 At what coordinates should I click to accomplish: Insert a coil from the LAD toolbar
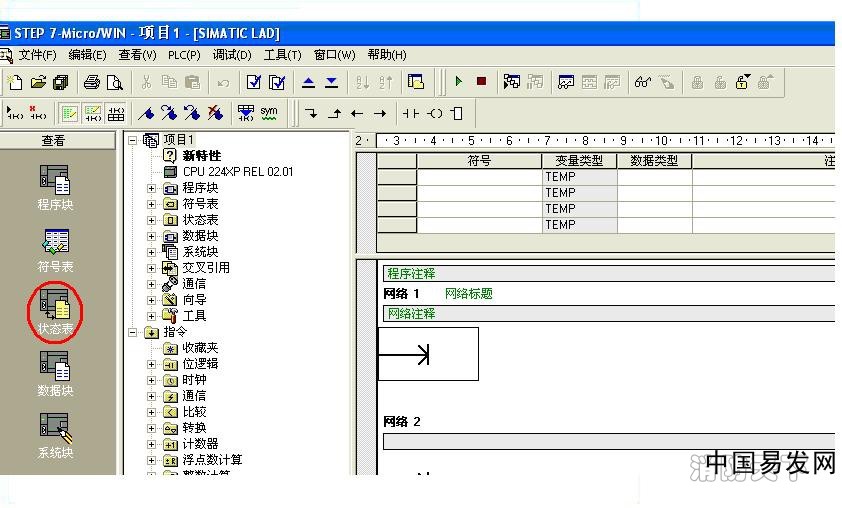pyautogui.click(x=434, y=113)
